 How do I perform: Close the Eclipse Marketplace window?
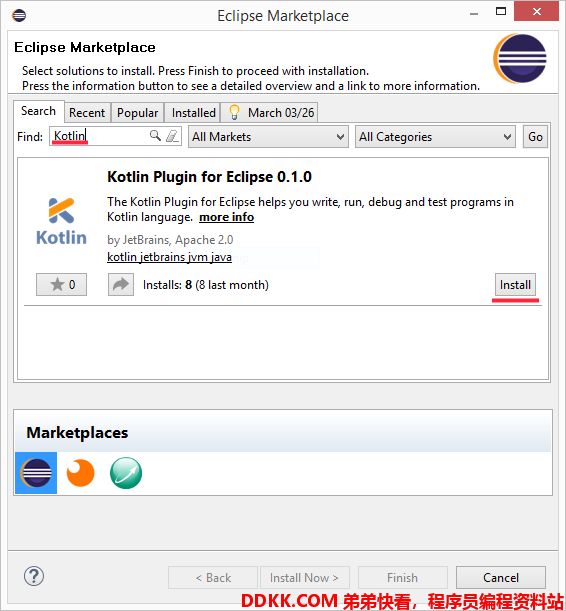click(x=536, y=12)
